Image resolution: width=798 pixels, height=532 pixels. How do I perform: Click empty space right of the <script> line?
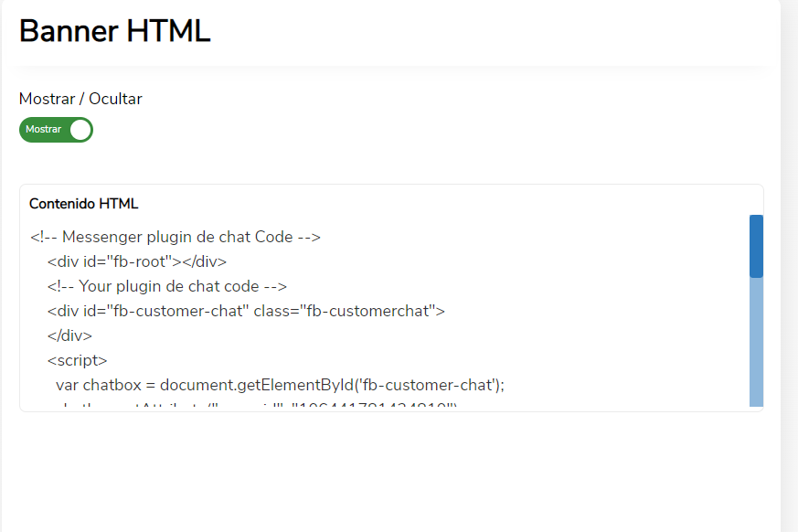point(407,360)
